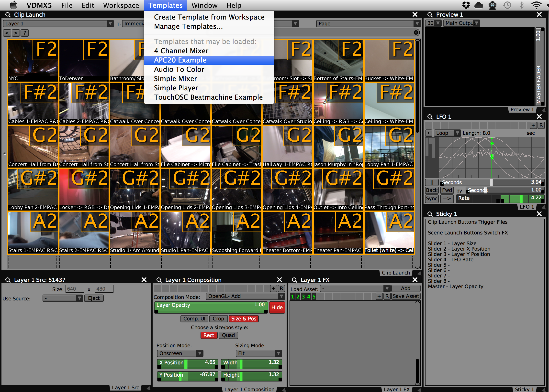Screen dimensions: 549x392
Task: Click the R button in LFO 1 preset bar
Action: [x=541, y=125]
